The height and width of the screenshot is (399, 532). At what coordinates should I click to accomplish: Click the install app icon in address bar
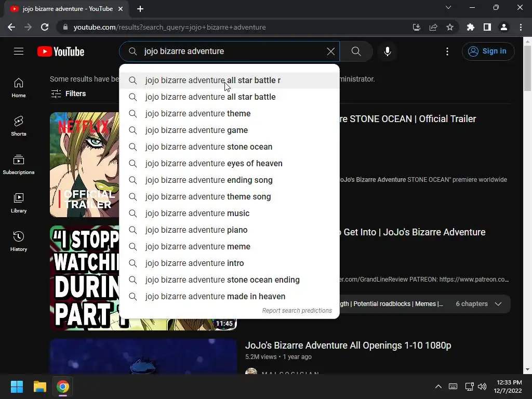[x=416, y=27]
